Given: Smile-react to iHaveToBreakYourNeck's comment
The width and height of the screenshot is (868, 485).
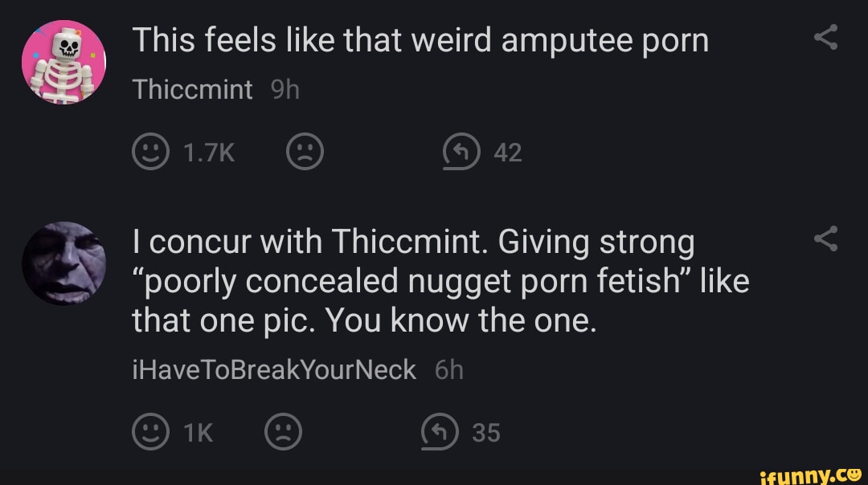Looking at the screenshot, I should coord(150,431).
